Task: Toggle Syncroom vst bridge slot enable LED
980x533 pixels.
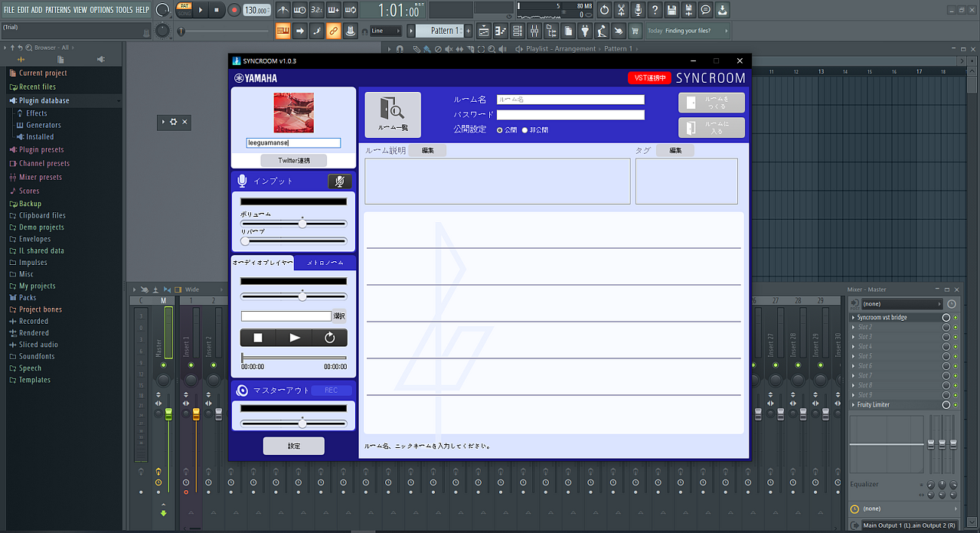Action: click(955, 318)
